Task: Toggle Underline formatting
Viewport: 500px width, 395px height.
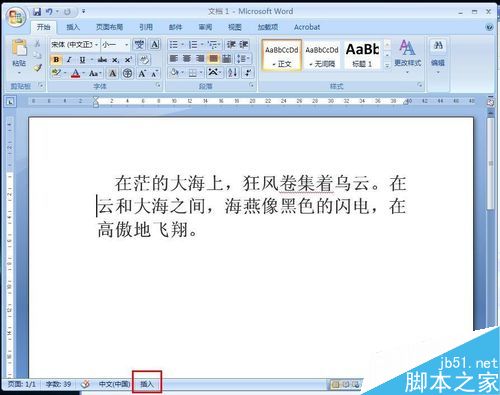Action: click(x=82, y=60)
